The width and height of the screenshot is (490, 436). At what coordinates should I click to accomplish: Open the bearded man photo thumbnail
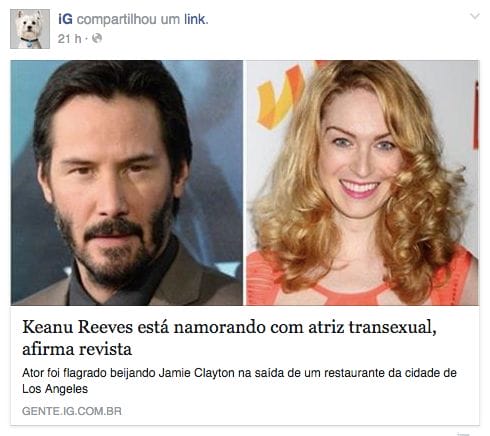[127, 183]
